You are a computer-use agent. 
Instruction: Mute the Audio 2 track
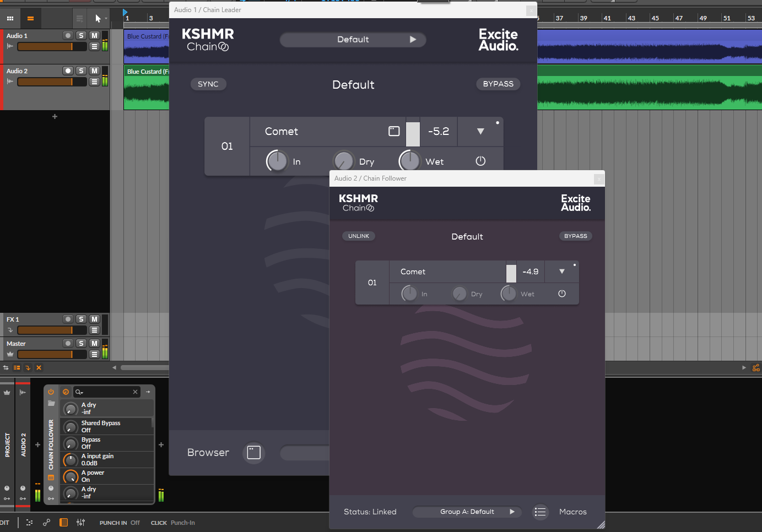tap(94, 70)
